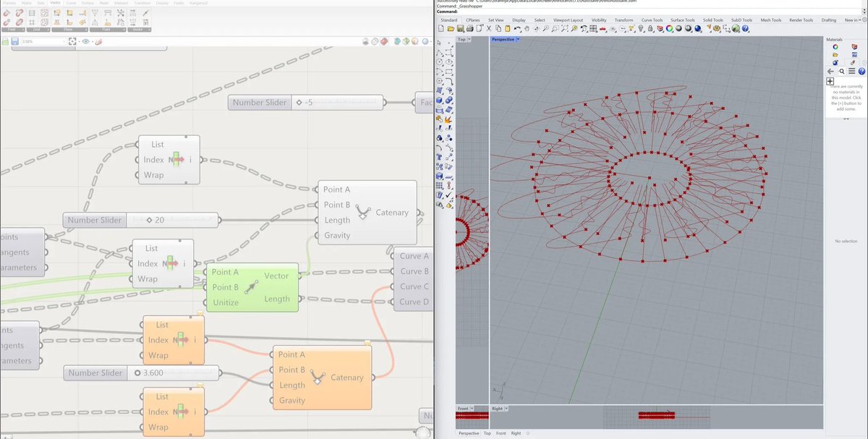Click the Grasshopper sketch pencil icon
The image size is (868, 439).
[99, 41]
